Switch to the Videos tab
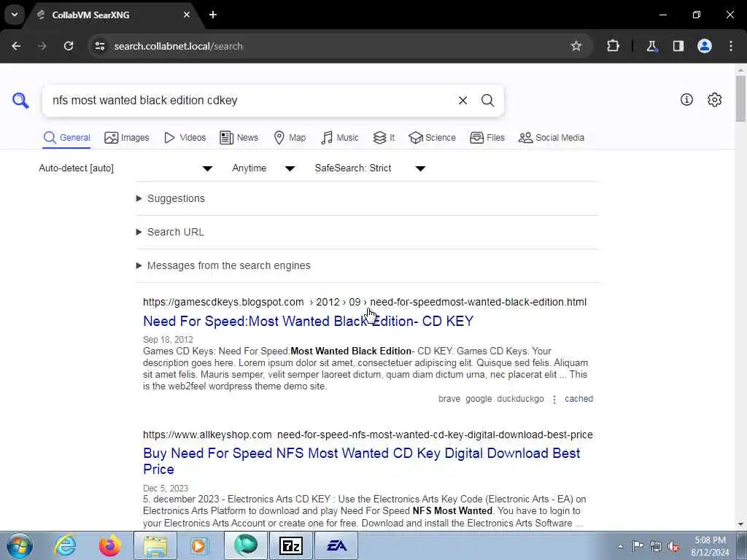Viewport: 747px width, 560px height. pyautogui.click(x=185, y=138)
